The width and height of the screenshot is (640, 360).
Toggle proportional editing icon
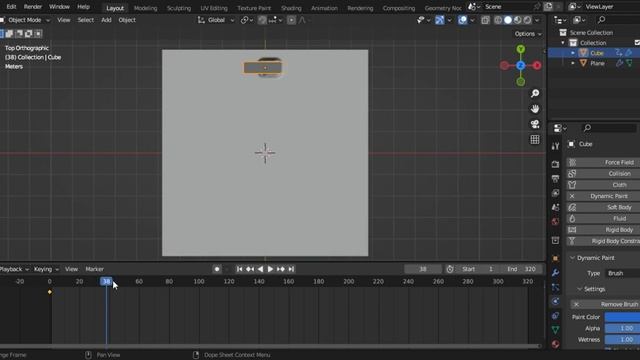(291, 20)
